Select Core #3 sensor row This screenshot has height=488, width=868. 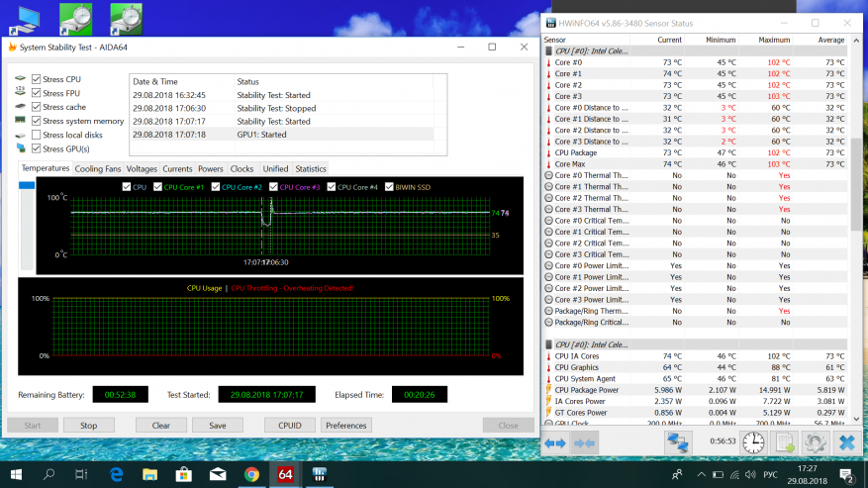tap(695, 96)
